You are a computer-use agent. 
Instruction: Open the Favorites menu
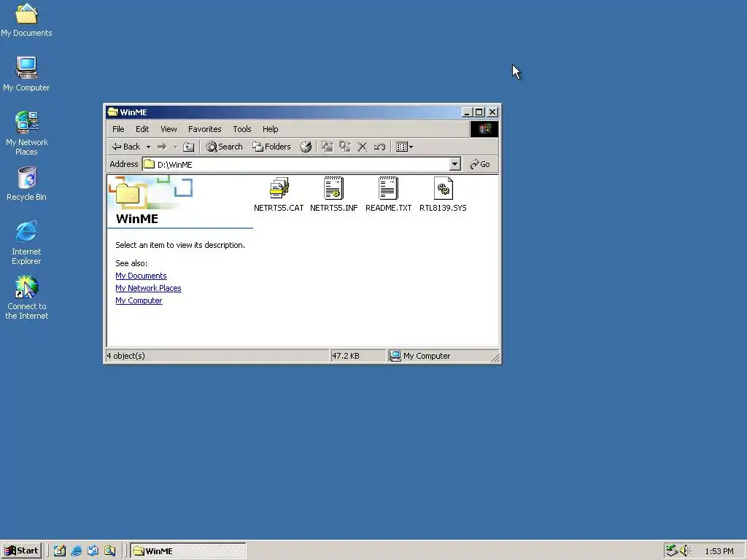[205, 129]
